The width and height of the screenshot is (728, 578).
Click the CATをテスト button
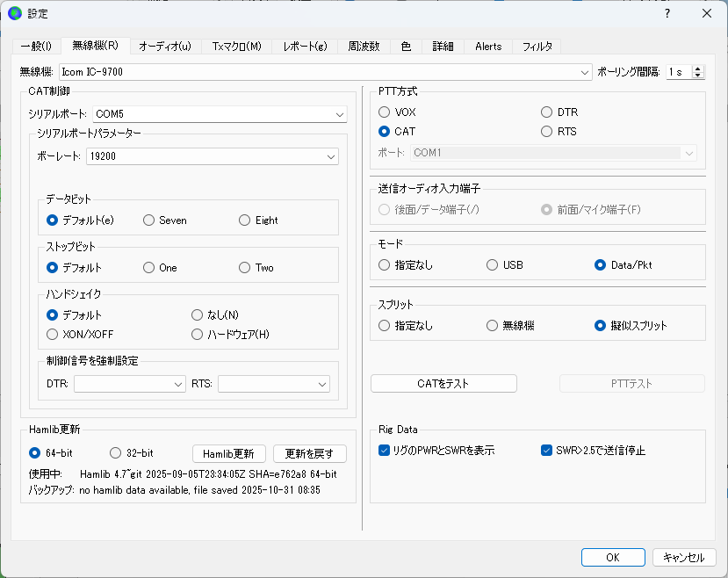tap(443, 384)
